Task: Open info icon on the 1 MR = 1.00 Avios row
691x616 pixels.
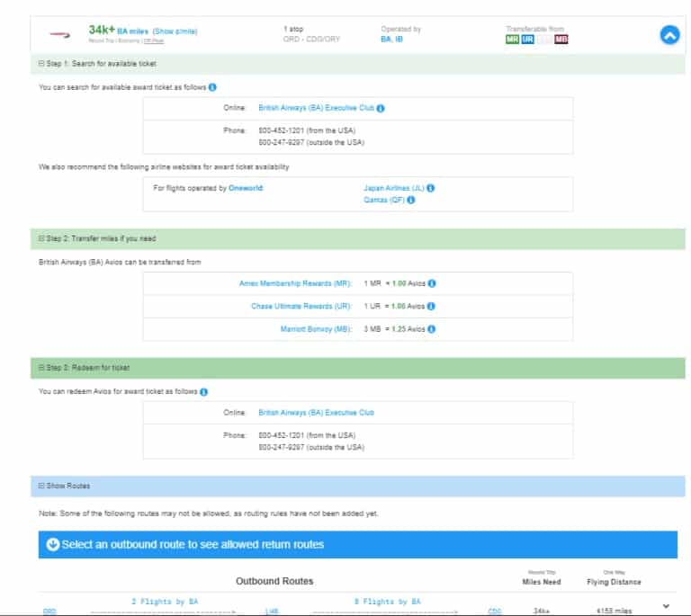Action: click(x=432, y=283)
